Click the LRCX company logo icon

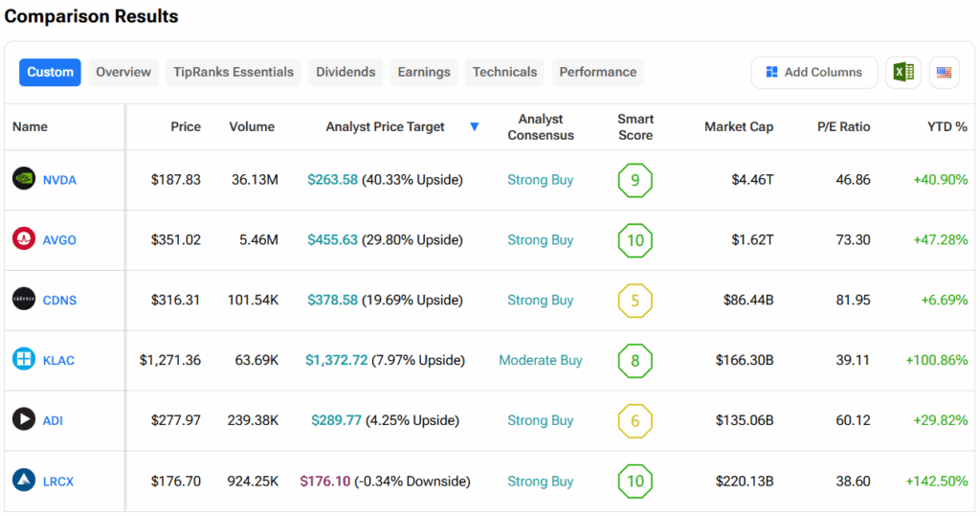tap(24, 481)
